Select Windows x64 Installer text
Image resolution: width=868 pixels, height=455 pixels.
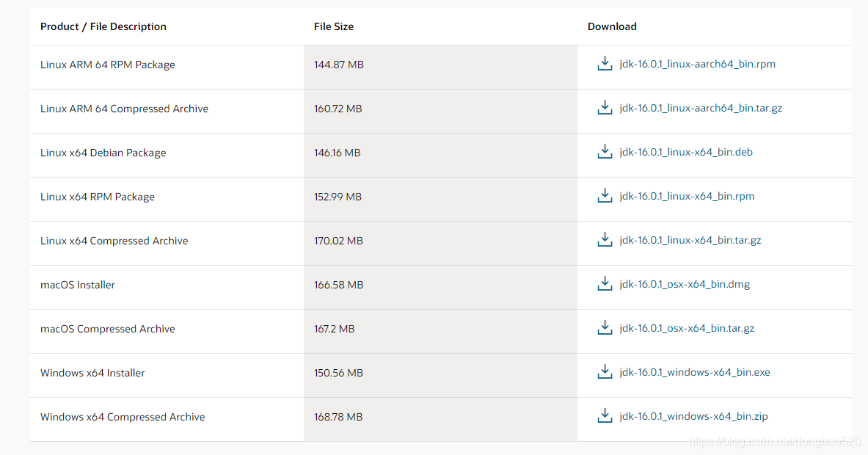pyautogui.click(x=92, y=373)
